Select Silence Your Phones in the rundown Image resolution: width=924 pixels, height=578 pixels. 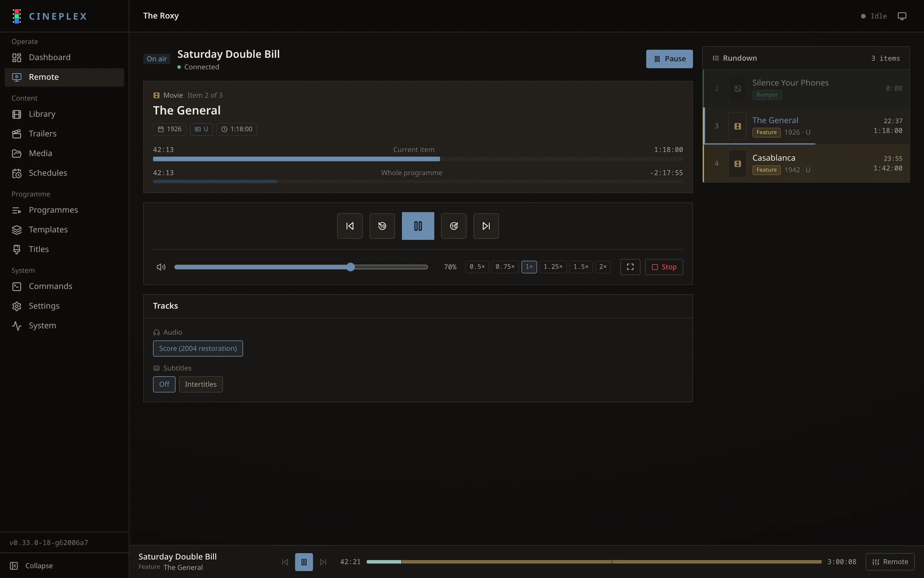pyautogui.click(x=806, y=89)
